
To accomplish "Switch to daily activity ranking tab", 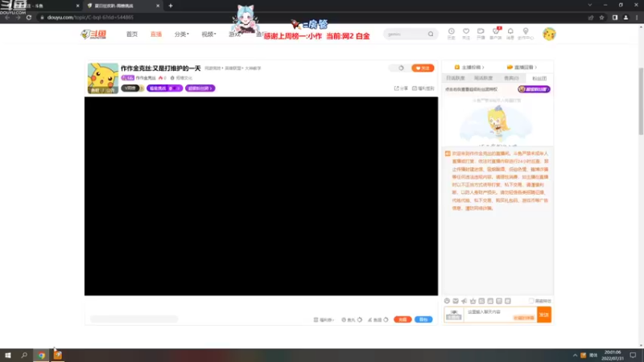I will (x=456, y=78).
